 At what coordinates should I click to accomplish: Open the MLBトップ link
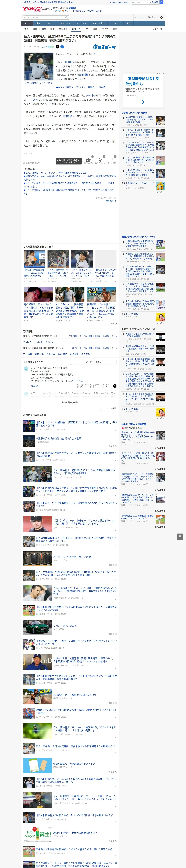tap(77, 348)
